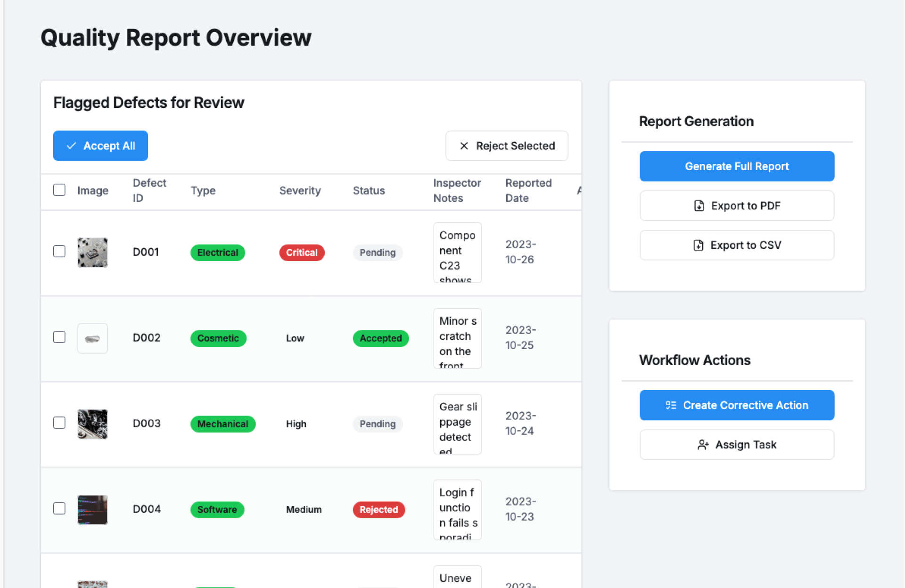Viewport: 905px width, 588px height.
Task: Click the file icon for Export to CSV
Action: click(698, 245)
